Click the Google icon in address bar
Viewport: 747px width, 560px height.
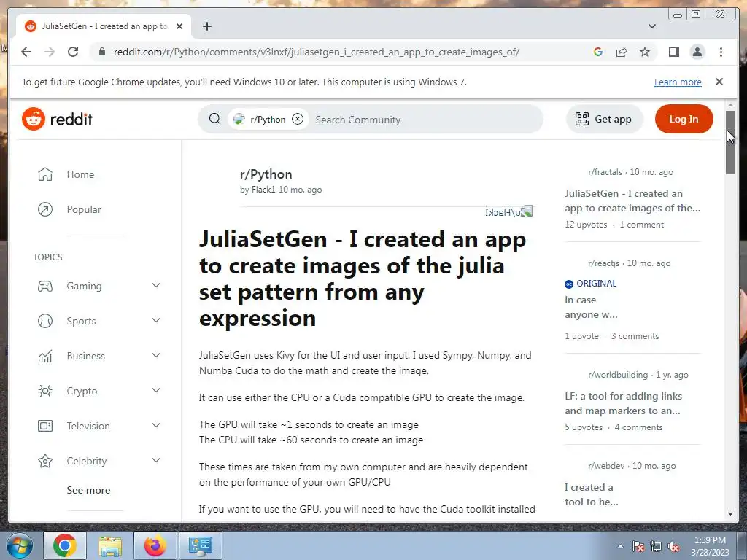(x=598, y=52)
